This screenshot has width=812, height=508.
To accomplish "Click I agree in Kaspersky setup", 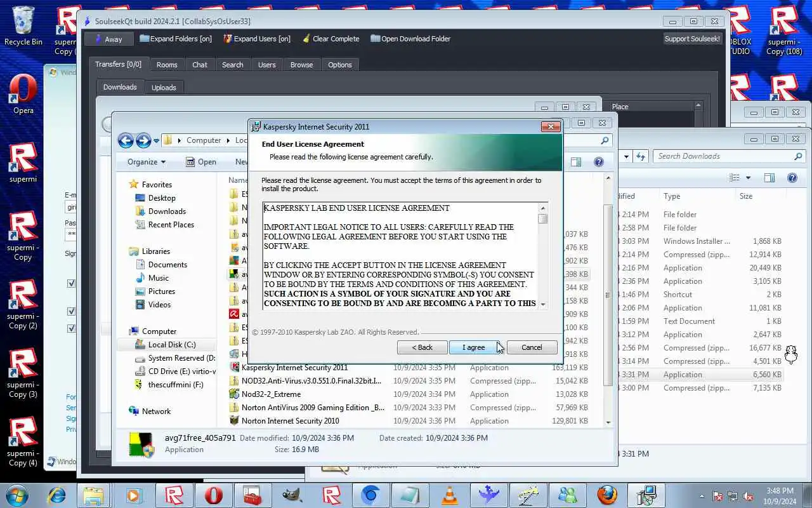I will 473,347.
